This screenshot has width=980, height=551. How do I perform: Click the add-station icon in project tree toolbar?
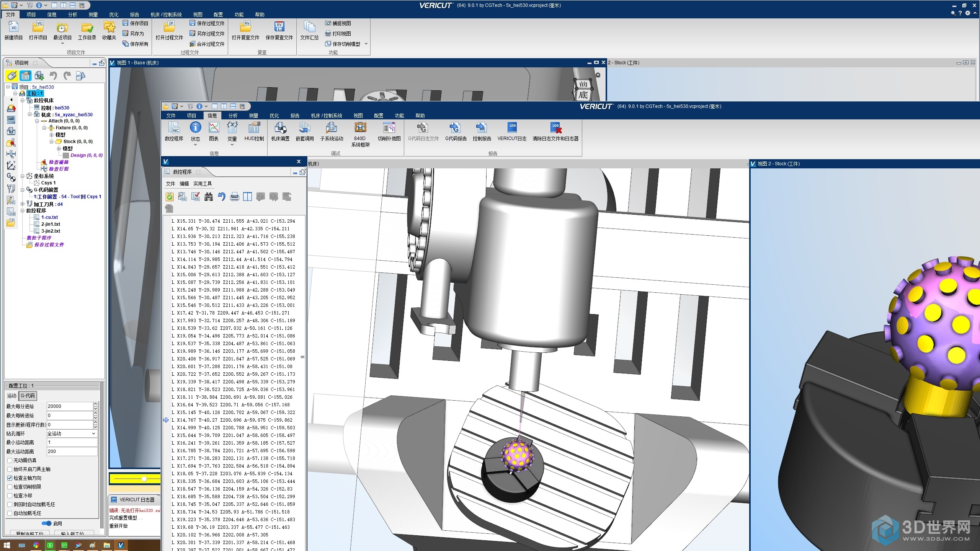pyautogui.click(x=39, y=76)
